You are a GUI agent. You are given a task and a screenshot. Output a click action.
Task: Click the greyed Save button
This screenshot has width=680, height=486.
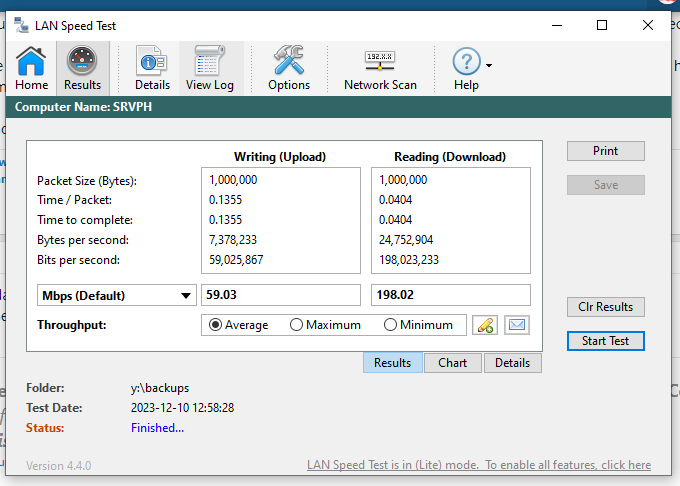coord(605,185)
